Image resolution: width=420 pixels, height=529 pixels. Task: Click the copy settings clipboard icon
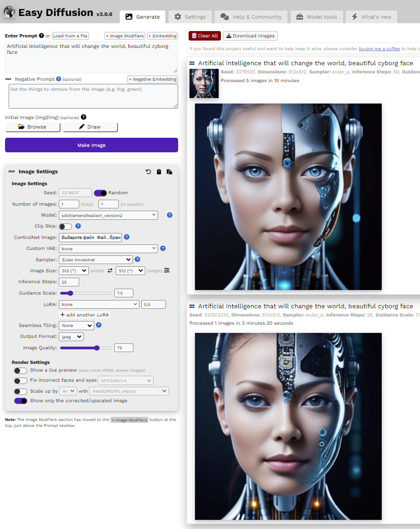159,172
